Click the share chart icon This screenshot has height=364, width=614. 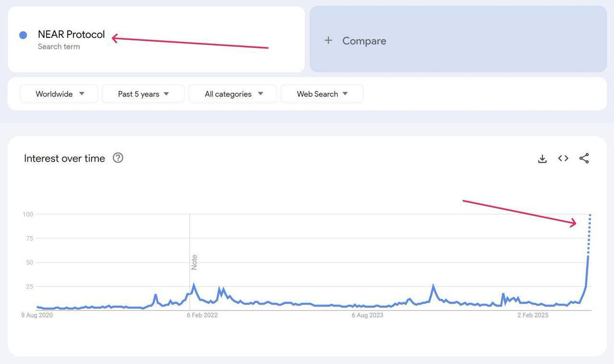point(584,158)
